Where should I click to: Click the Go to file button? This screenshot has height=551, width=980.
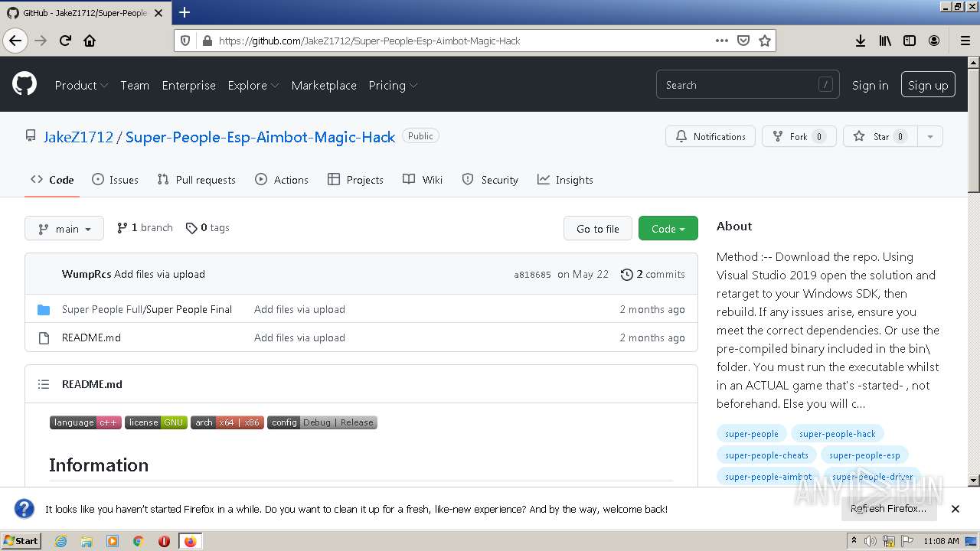pyautogui.click(x=598, y=228)
